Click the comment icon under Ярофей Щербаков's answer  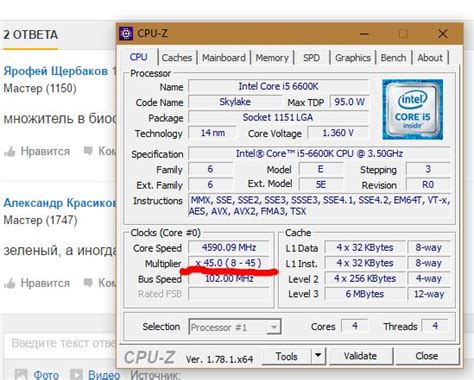point(88,151)
